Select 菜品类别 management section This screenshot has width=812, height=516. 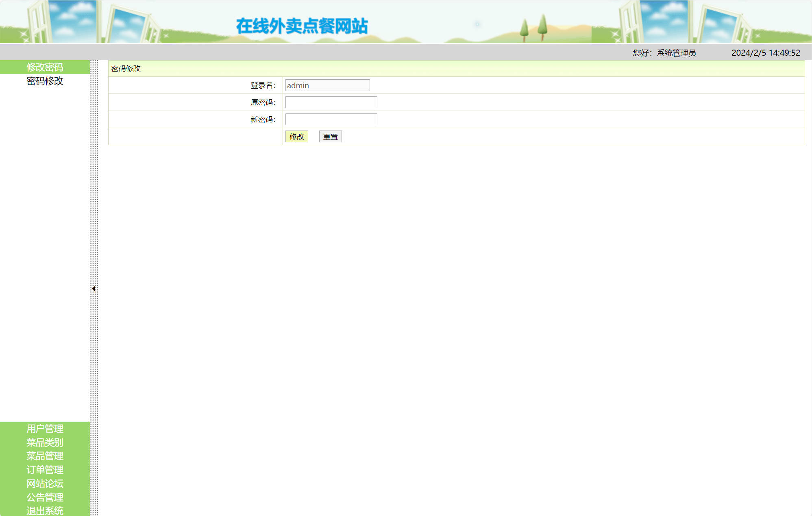tap(44, 443)
